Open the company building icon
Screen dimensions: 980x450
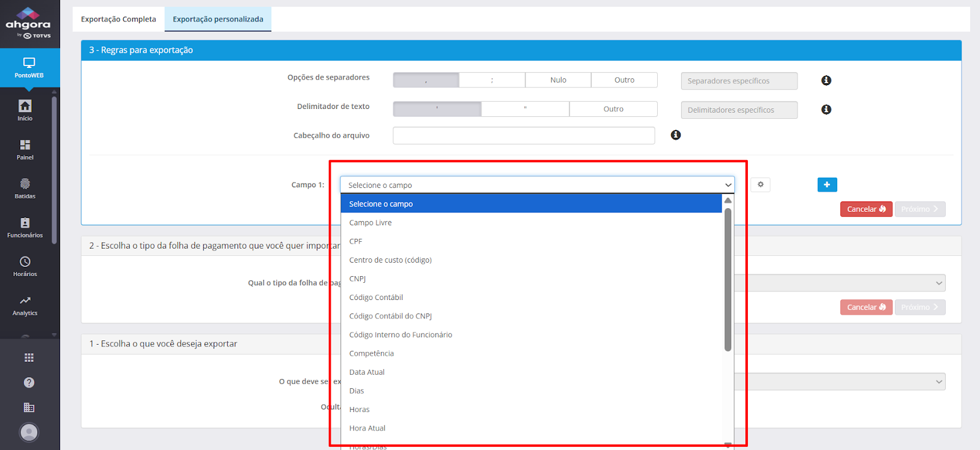pyautogui.click(x=29, y=407)
